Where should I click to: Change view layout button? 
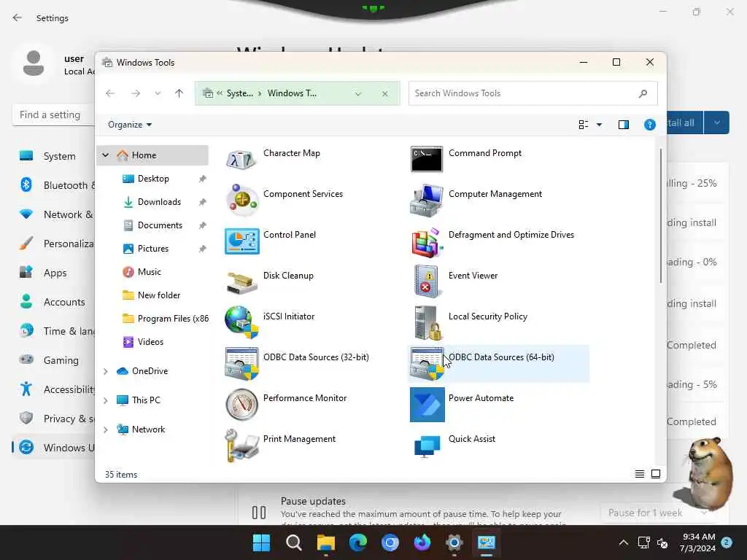click(x=583, y=125)
